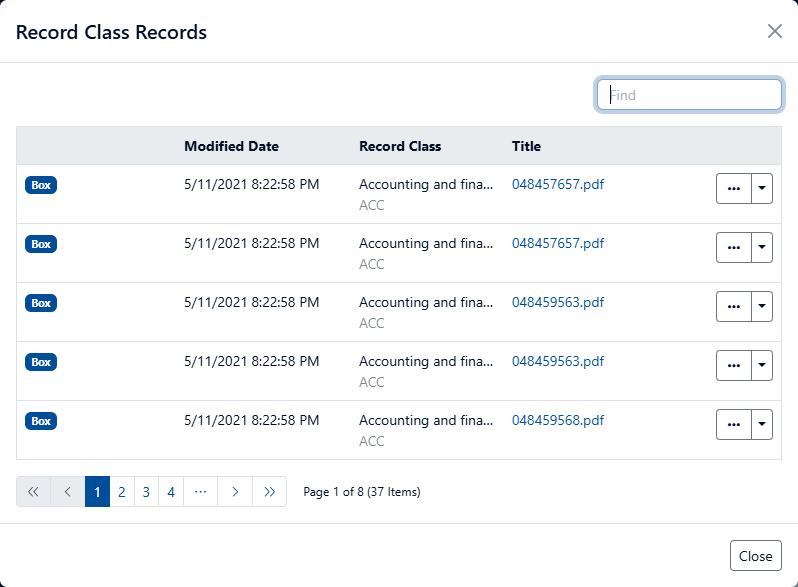Image resolution: width=798 pixels, height=587 pixels.
Task: Click the Box badge in the last row
Action: pyautogui.click(x=41, y=421)
